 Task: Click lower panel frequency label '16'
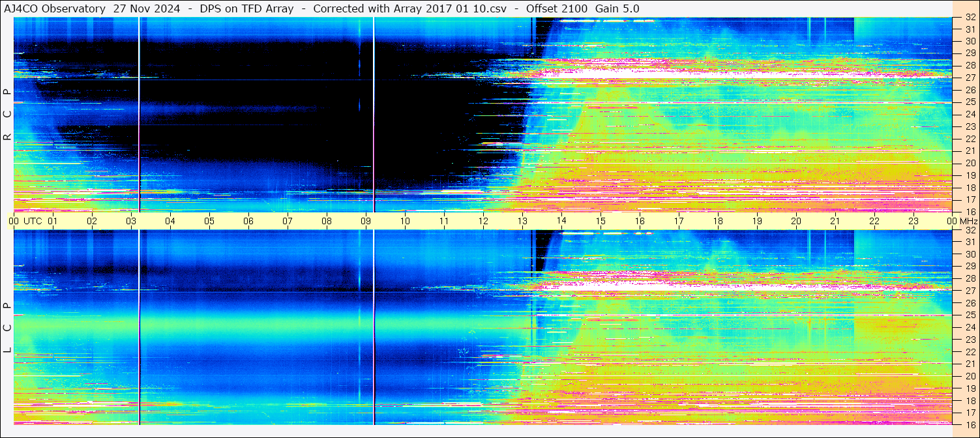click(970, 424)
